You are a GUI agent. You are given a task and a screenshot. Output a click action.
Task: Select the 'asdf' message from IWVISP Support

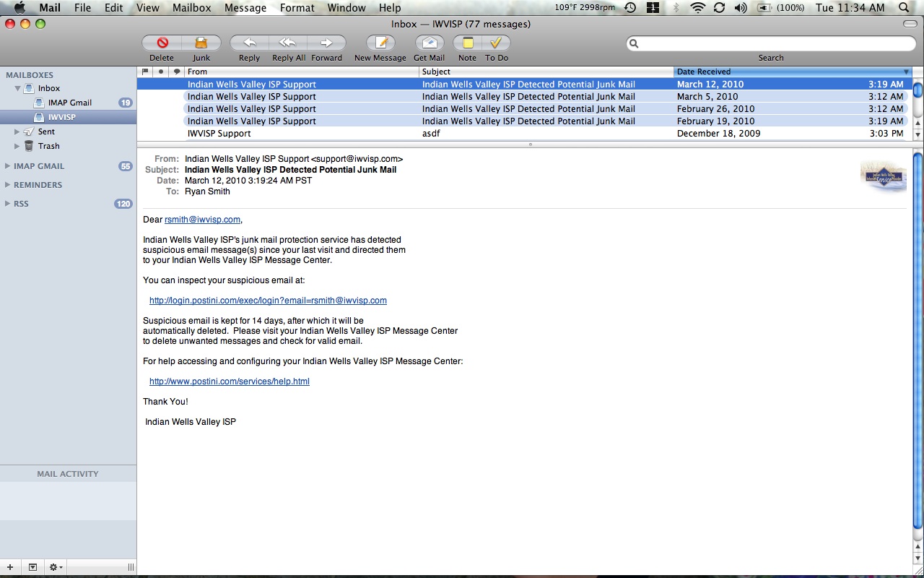pyautogui.click(x=524, y=133)
